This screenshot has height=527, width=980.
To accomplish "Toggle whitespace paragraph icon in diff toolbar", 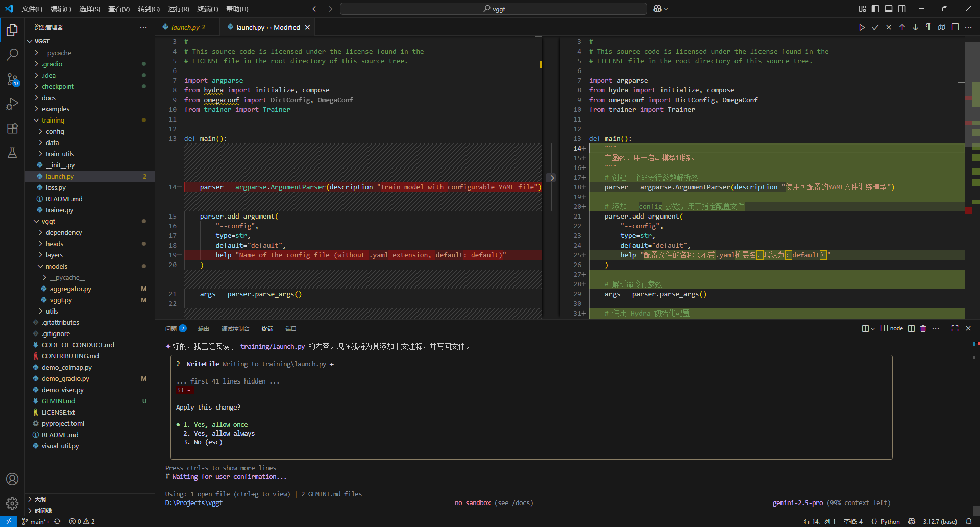I will click(928, 27).
